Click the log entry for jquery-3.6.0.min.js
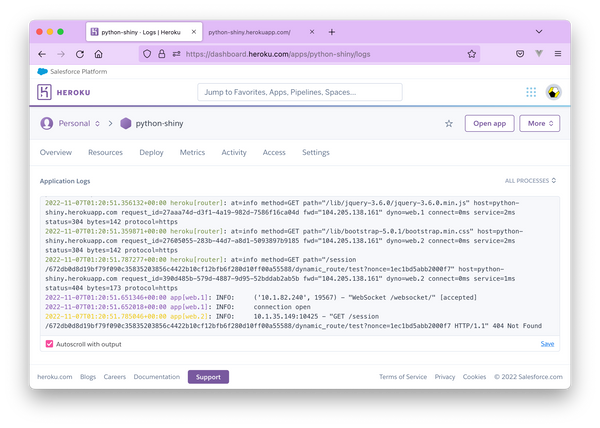Viewport: 600px width, 428px height. click(282, 212)
